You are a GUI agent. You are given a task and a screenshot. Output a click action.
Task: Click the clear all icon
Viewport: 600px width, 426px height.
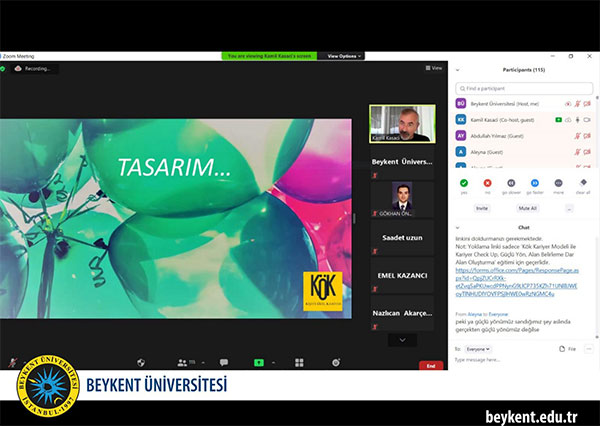(583, 183)
